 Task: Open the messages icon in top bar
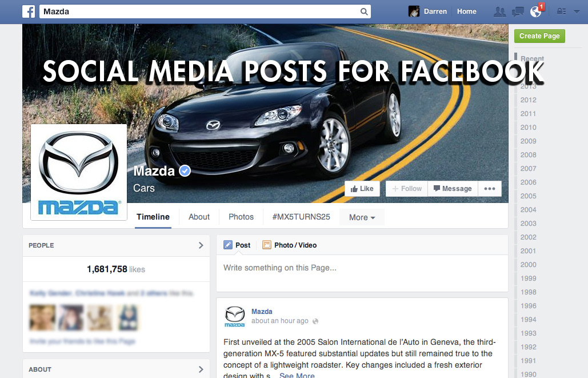[518, 12]
